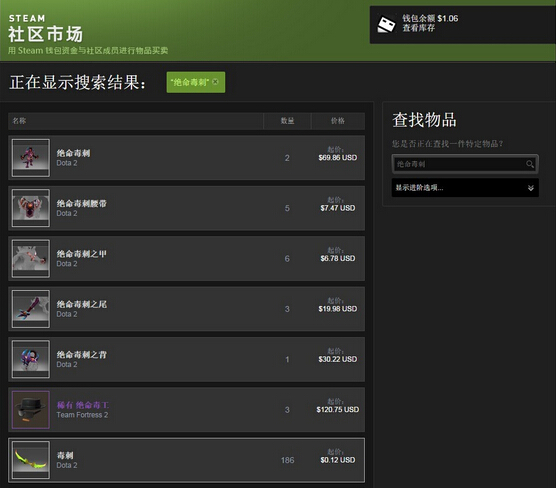Image resolution: width=556 pixels, height=488 pixels.
Task: Click the 绝命毒刺 item search input field
Action: pos(465,164)
